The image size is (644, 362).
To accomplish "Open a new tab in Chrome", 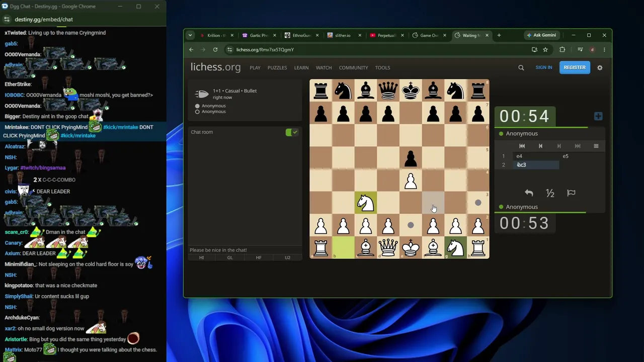I will [x=499, y=35].
